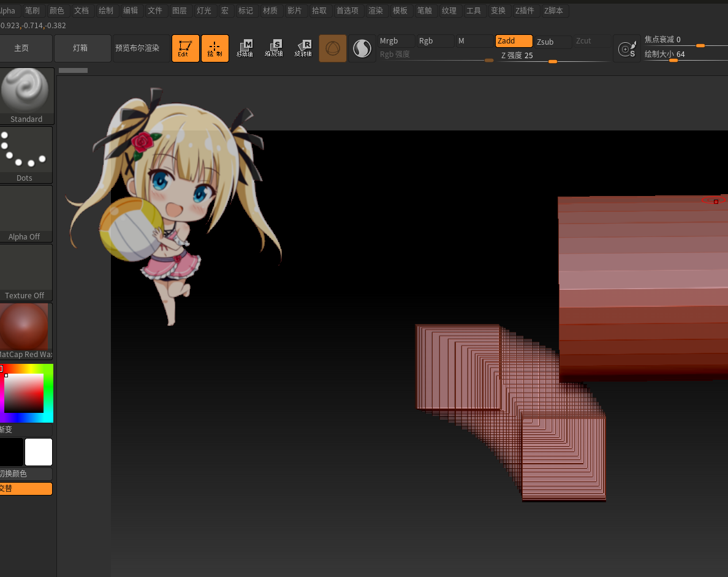Select the white main color swatch
Viewport: 728px width, 577px height.
[39, 451]
